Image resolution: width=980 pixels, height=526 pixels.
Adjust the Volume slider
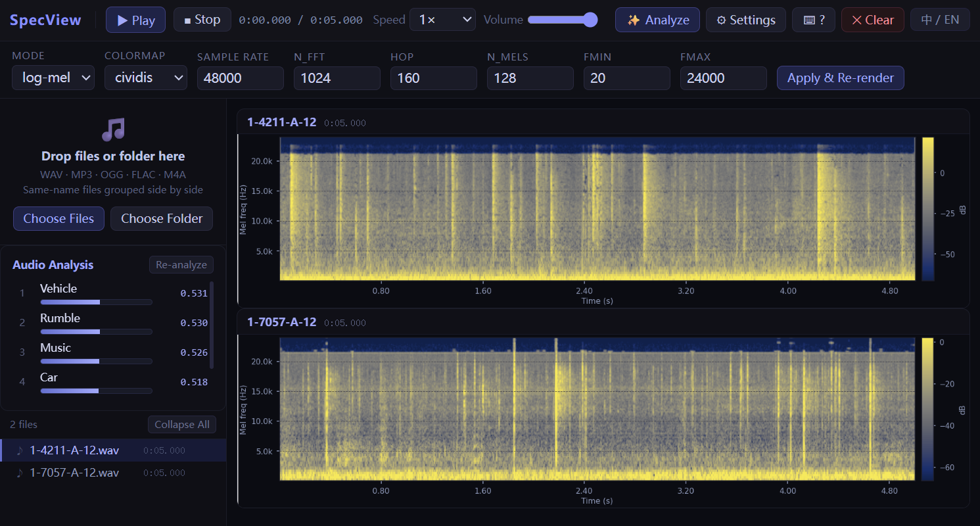(x=563, y=20)
